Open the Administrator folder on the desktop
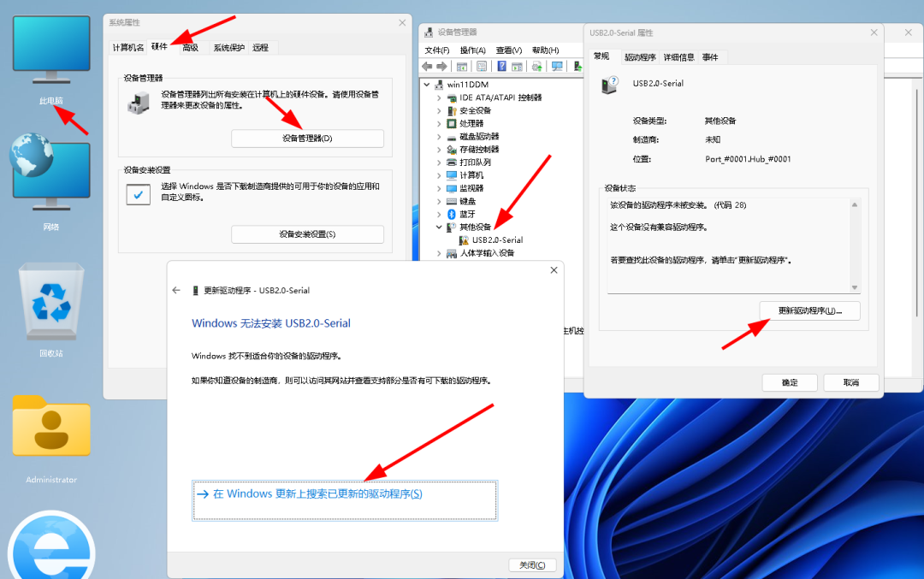 51,428
